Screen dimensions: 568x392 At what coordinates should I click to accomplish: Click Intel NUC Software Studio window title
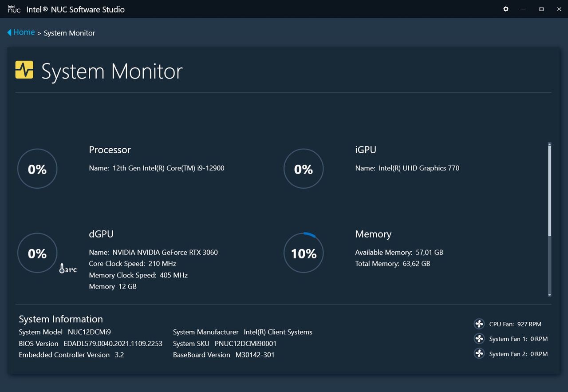click(75, 9)
